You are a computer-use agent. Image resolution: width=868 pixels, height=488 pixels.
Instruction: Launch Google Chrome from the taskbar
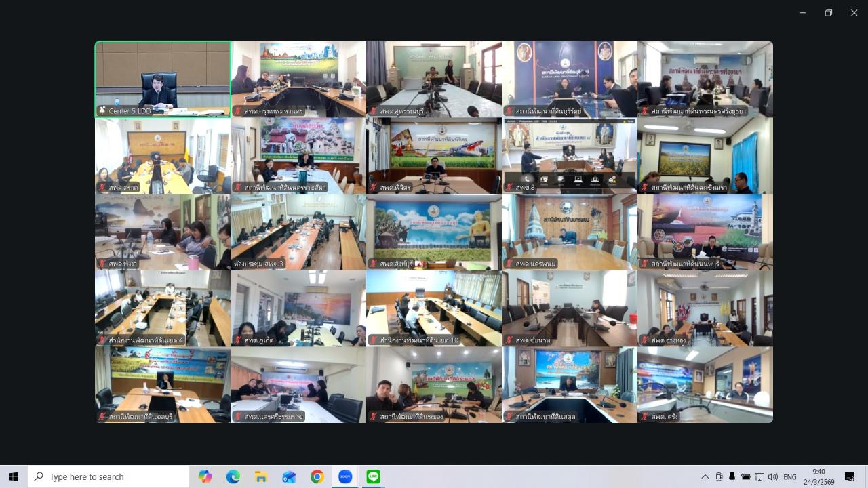pos(317,476)
